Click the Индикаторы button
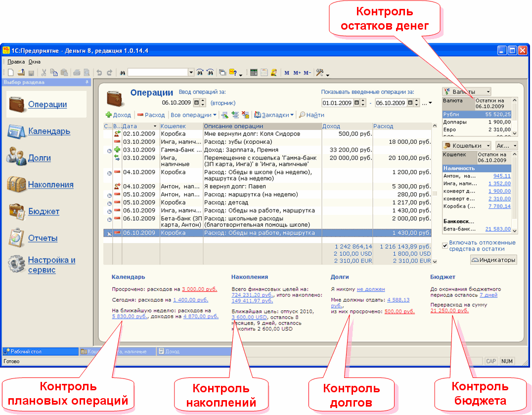 [493, 260]
